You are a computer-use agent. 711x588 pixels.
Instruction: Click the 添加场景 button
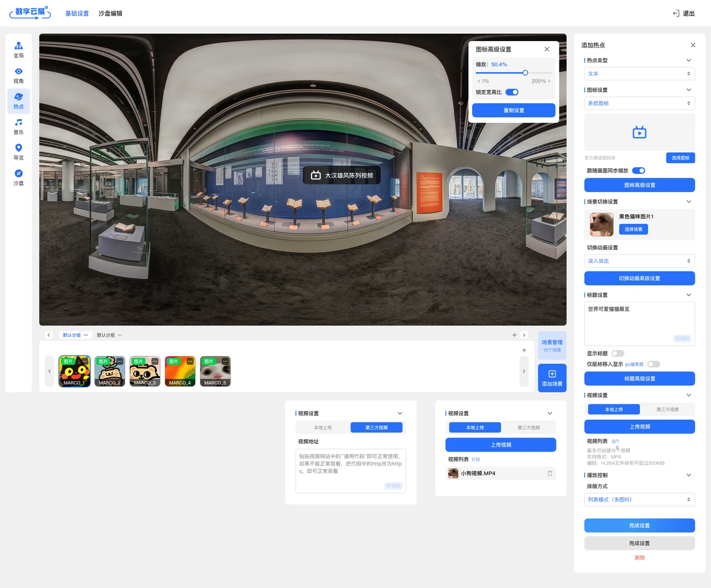552,378
